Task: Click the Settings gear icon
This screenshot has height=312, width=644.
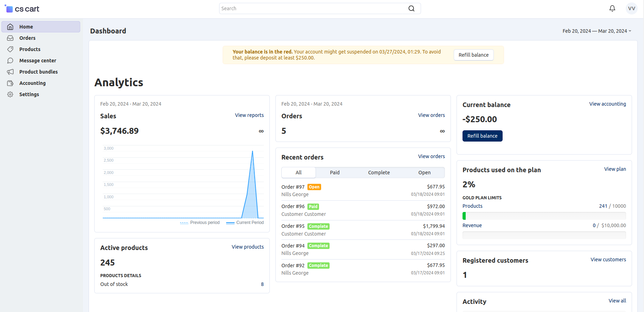Action: (x=10, y=94)
